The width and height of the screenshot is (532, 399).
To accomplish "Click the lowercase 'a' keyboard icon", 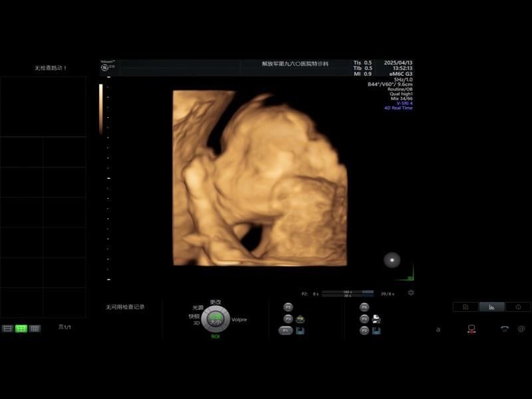I will [x=438, y=329].
